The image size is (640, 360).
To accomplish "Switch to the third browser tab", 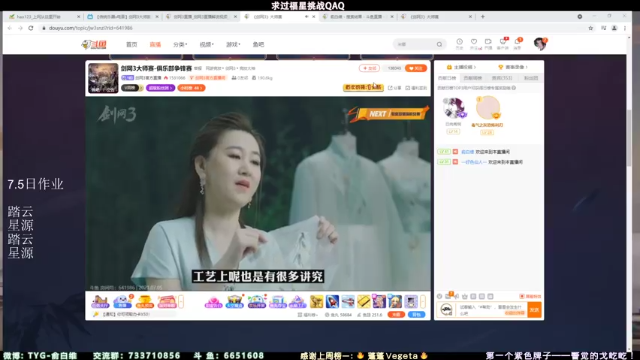I will 201,17.
